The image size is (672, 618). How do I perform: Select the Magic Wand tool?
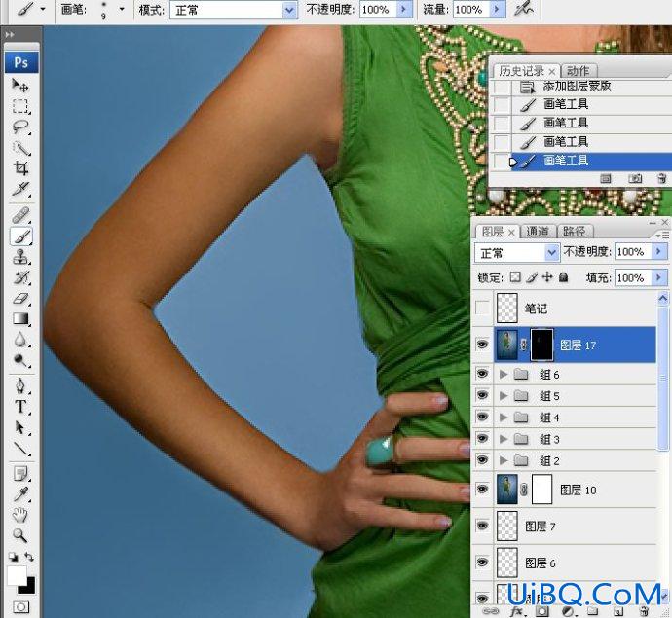click(20, 148)
